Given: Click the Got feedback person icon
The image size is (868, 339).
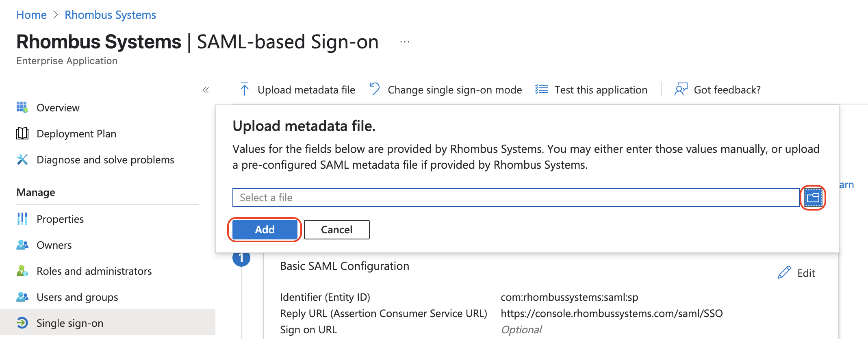Looking at the screenshot, I should point(681,89).
